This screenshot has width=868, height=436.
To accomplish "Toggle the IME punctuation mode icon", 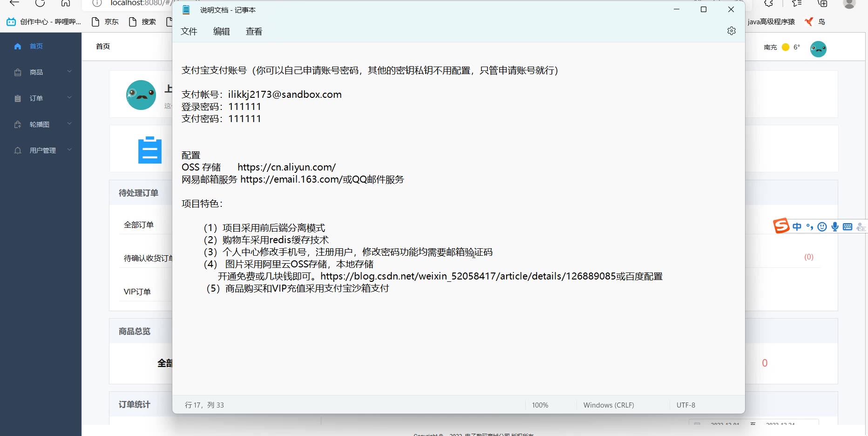I will click(x=810, y=227).
